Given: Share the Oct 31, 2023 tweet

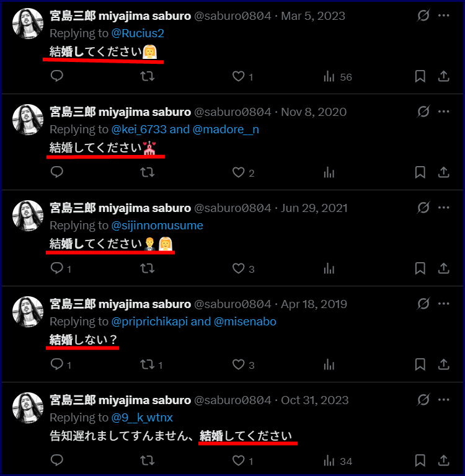Looking at the screenshot, I should (x=443, y=461).
